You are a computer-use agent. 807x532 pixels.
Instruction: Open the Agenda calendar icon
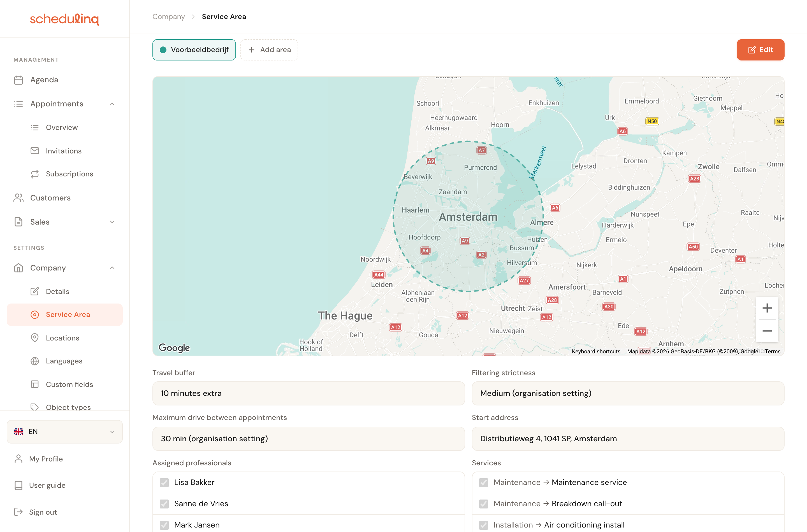click(18, 80)
